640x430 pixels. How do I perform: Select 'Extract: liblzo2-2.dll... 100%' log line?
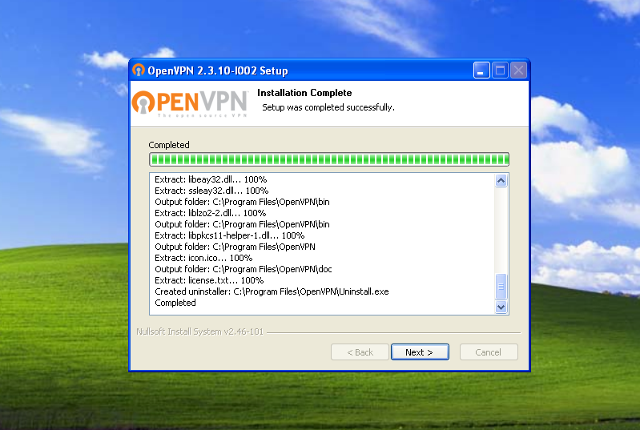tap(210, 213)
